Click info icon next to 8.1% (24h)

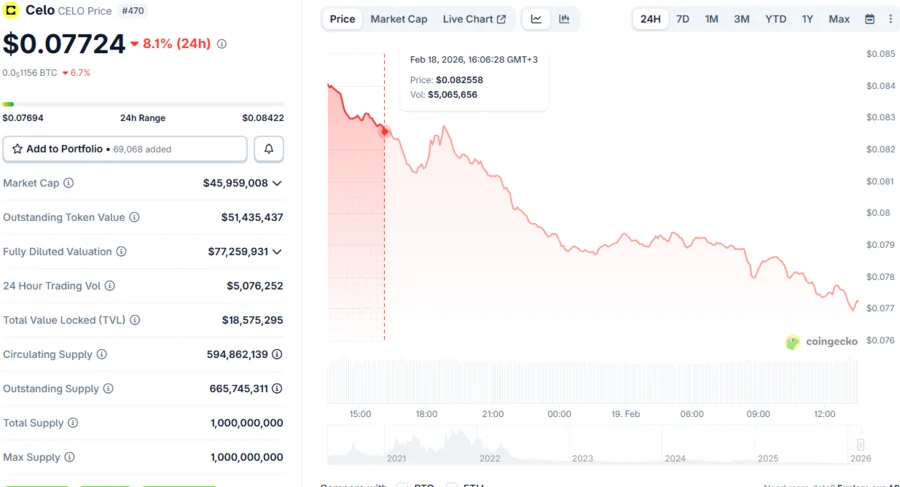click(x=222, y=44)
